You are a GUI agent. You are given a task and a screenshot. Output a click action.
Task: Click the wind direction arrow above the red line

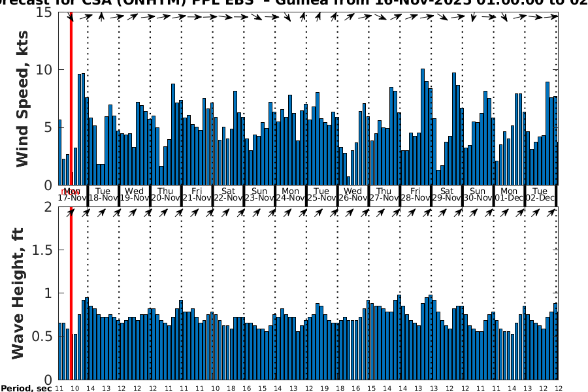click(x=71, y=16)
